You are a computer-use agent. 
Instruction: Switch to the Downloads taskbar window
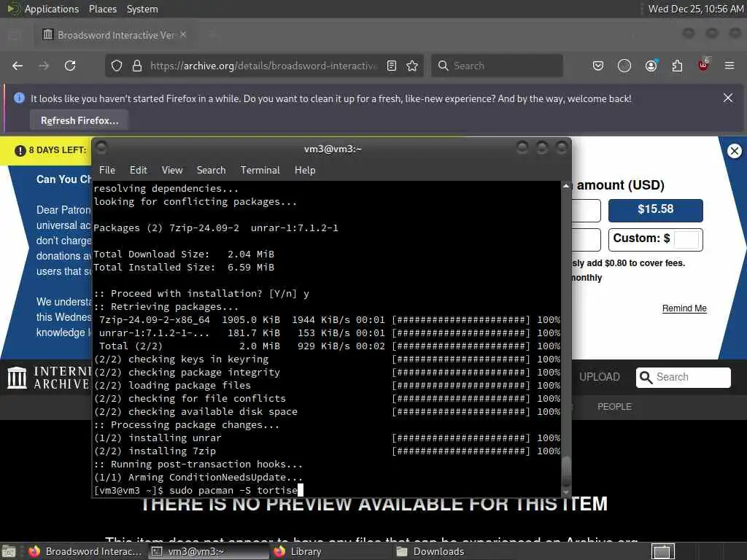(x=454, y=551)
